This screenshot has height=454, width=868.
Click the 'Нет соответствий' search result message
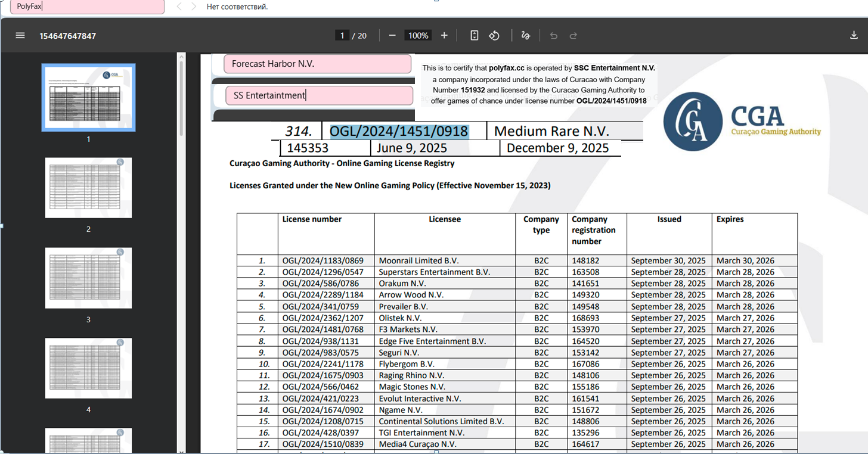237,7
